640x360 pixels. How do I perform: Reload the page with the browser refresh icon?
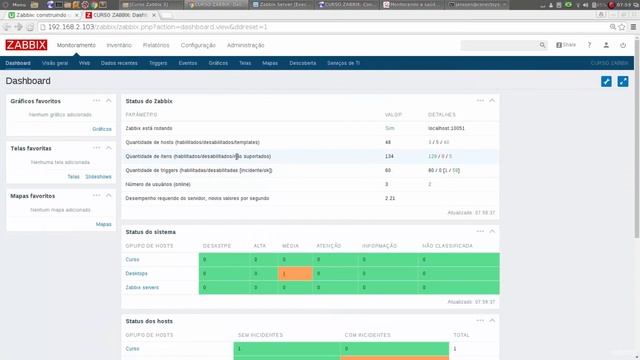pyautogui.click(x=30, y=27)
